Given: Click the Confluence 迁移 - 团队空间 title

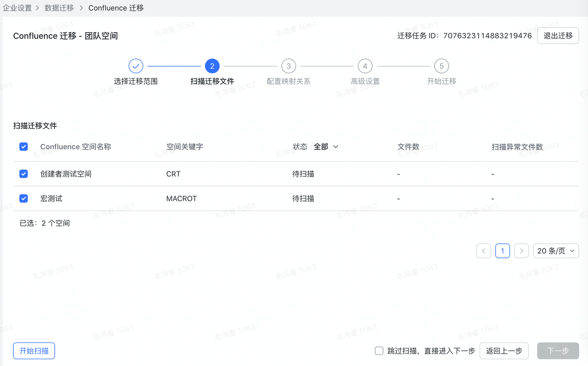Looking at the screenshot, I should coord(66,36).
